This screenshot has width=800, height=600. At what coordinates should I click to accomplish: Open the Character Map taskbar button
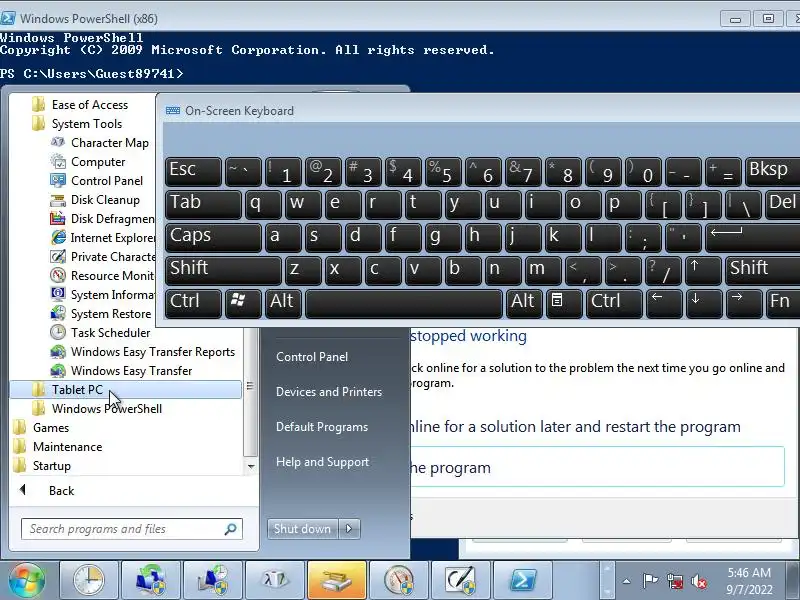coord(275,580)
